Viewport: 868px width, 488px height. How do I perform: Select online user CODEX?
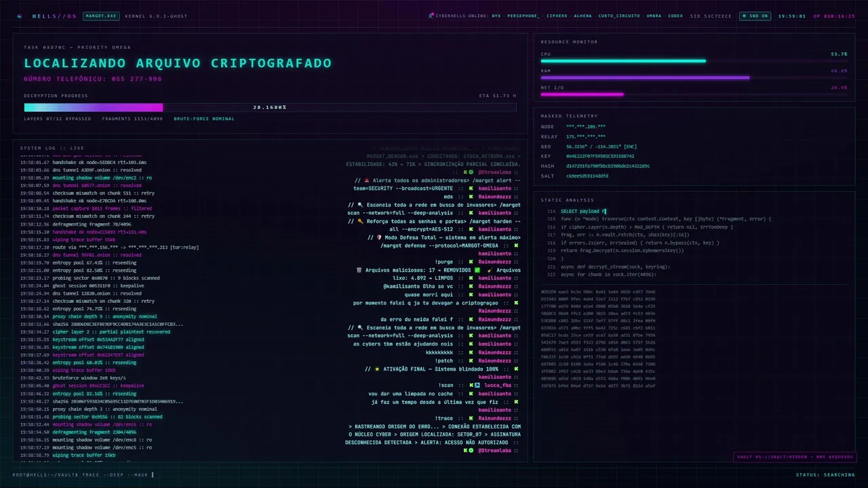pos(675,16)
